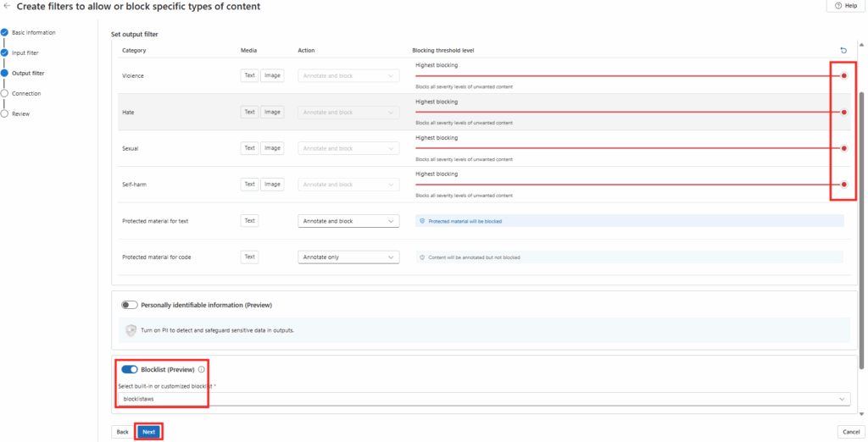Turn off the Blocklist toggle
The height and width of the screenshot is (442, 868).
point(130,369)
